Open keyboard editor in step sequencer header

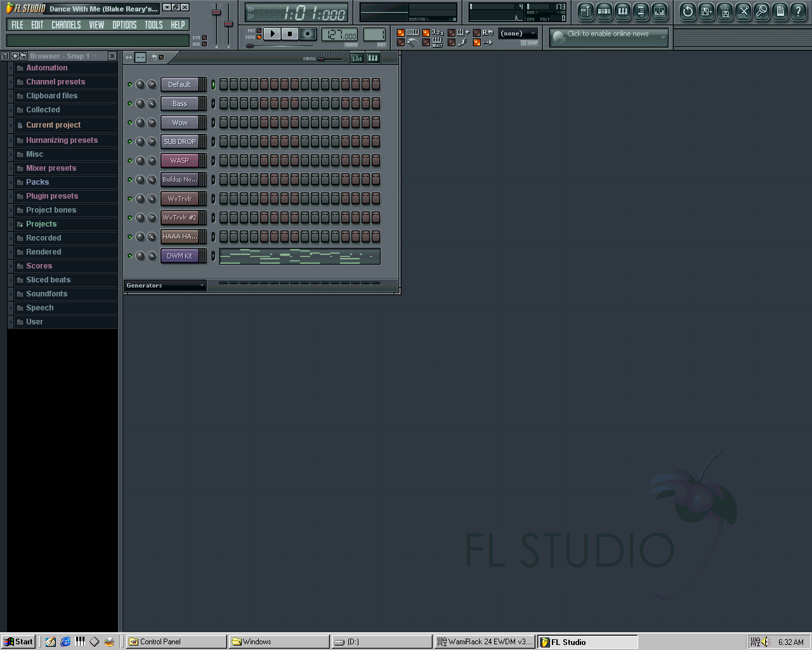(373, 58)
